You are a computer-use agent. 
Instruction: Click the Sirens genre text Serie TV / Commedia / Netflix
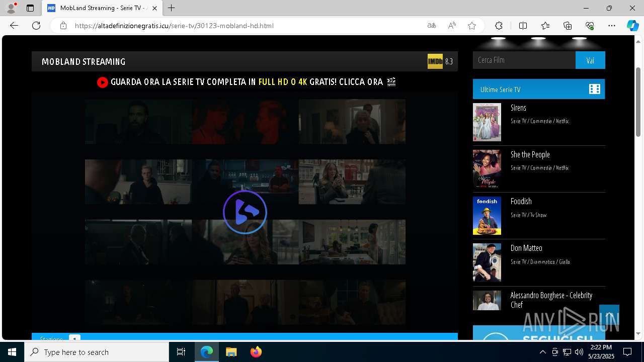[x=539, y=121]
